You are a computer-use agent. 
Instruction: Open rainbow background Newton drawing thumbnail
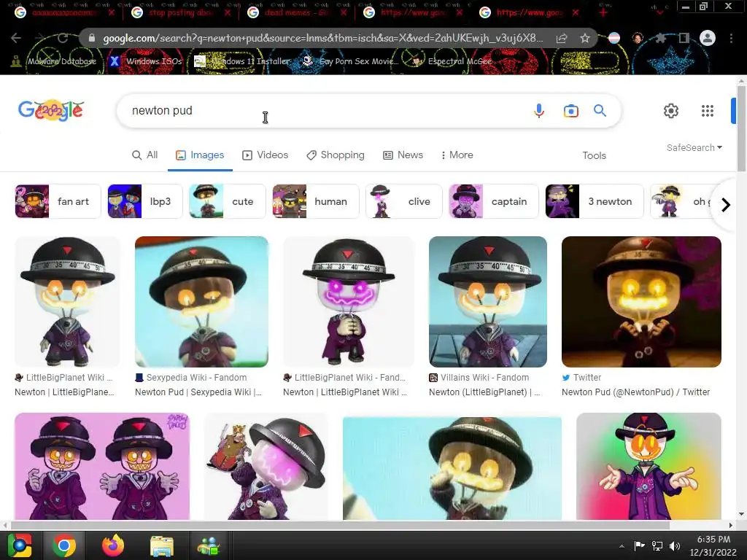click(x=649, y=466)
